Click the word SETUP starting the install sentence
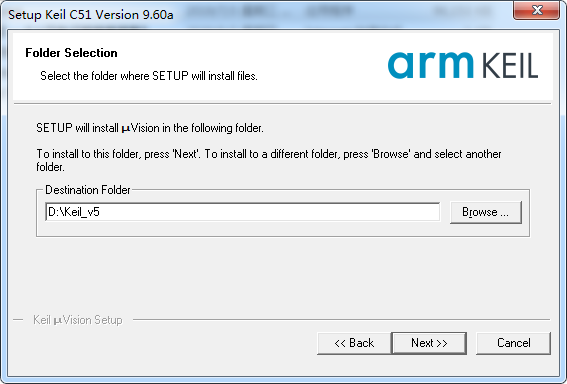The height and width of the screenshot is (384, 567). click(x=54, y=128)
